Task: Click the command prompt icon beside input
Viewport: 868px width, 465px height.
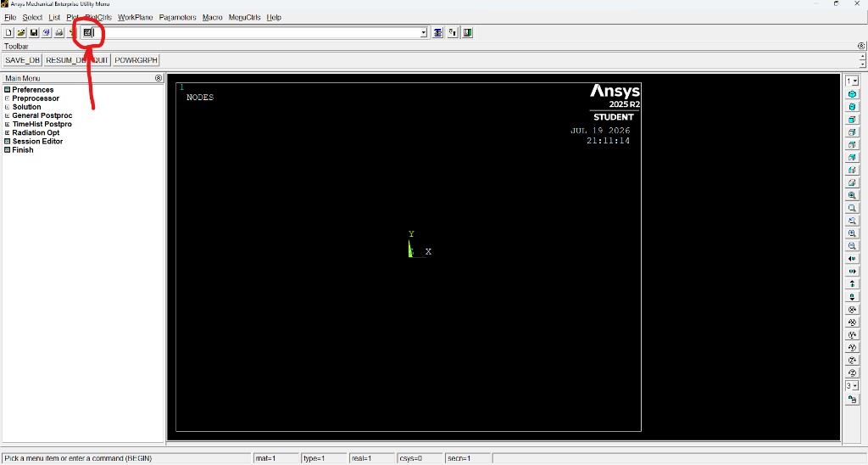Action: (x=87, y=33)
